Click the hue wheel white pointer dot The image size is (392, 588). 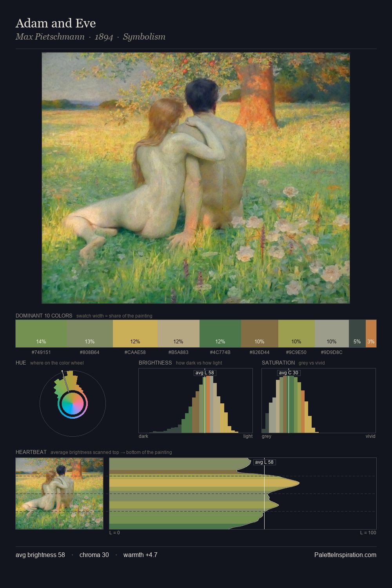point(62,370)
